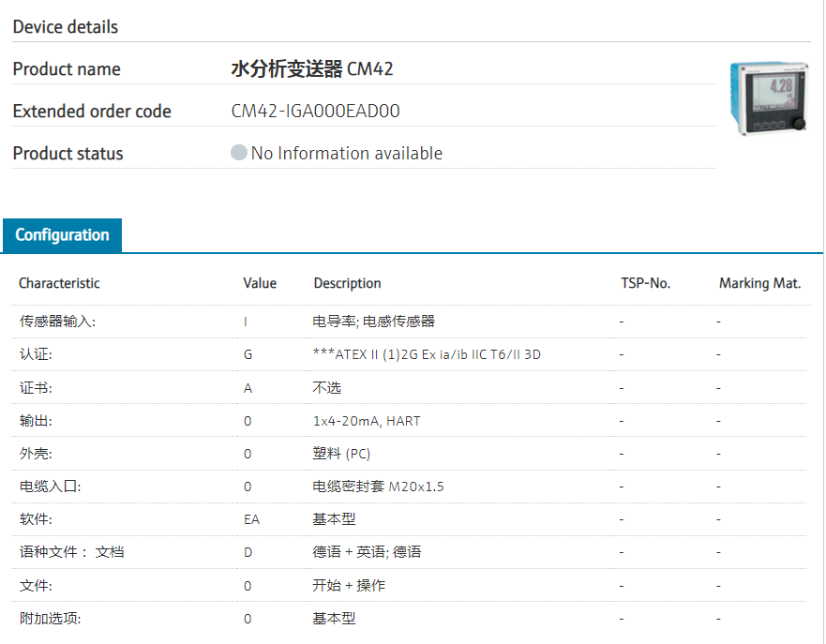The height and width of the screenshot is (644, 826).
Task: Click the value I for 传感器输入
Action: pos(246,322)
